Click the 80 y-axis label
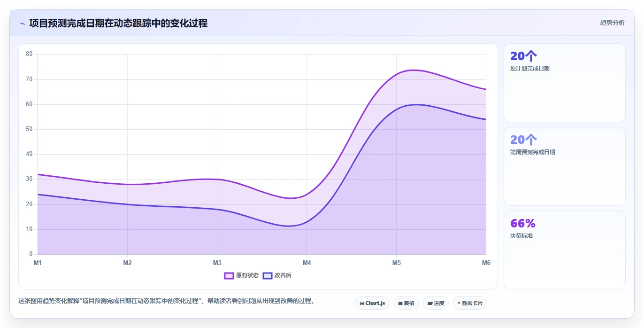Screen dimensions: 644x328 (x=29, y=54)
